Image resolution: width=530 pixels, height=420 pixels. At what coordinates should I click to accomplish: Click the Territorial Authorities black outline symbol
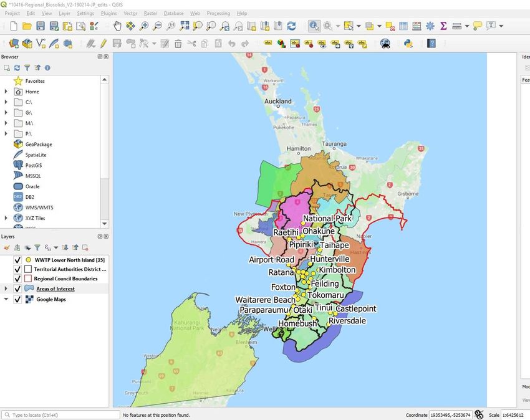[29, 269]
